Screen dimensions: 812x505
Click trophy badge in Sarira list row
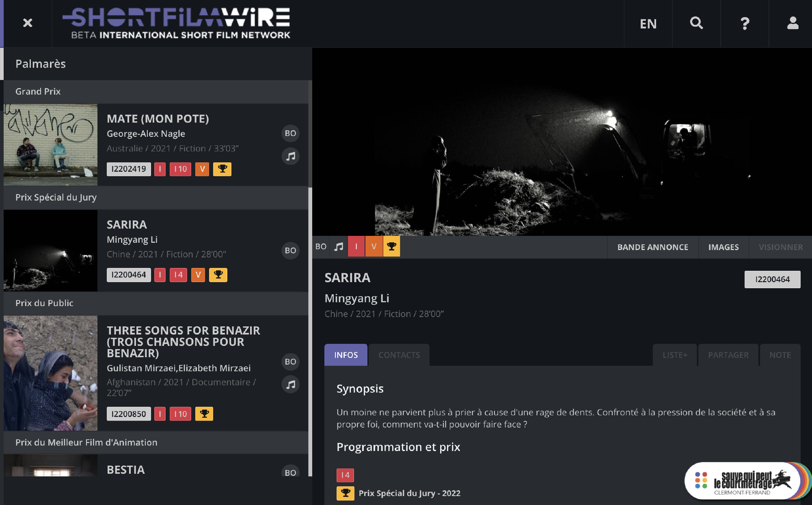point(218,275)
